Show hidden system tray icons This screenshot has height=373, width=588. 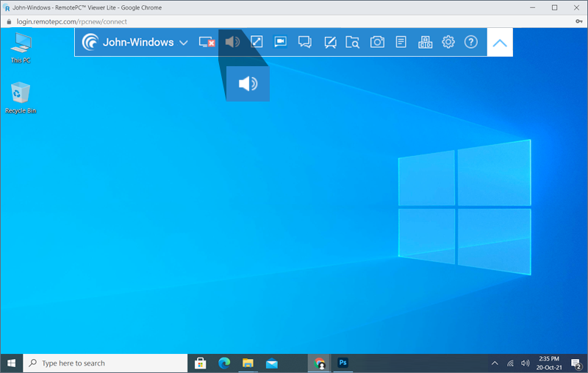click(x=495, y=363)
